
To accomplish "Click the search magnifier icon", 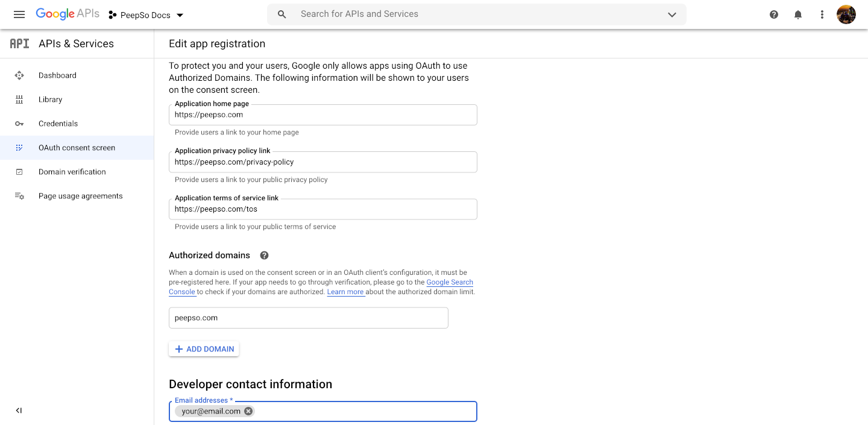I will click(x=281, y=14).
